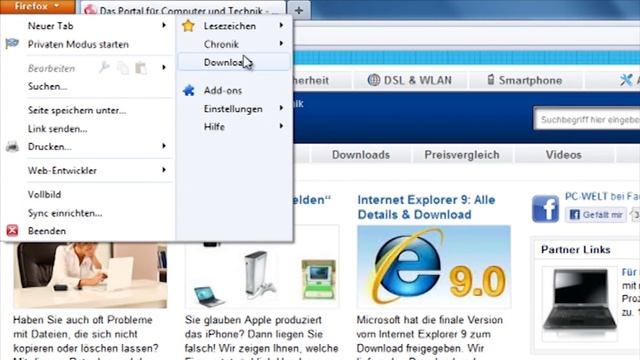This screenshot has height=360, width=640.
Task: Open the laptop image in Partner Links
Action: point(580,303)
